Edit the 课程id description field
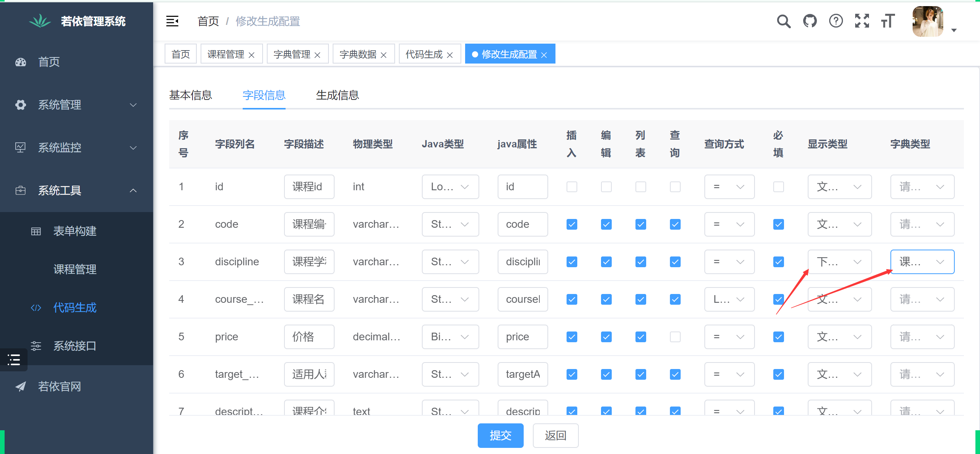Viewport: 980px width, 454px height. (x=309, y=187)
